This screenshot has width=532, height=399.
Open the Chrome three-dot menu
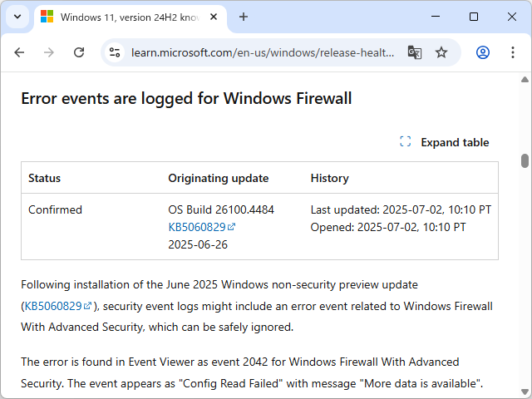[x=510, y=52]
